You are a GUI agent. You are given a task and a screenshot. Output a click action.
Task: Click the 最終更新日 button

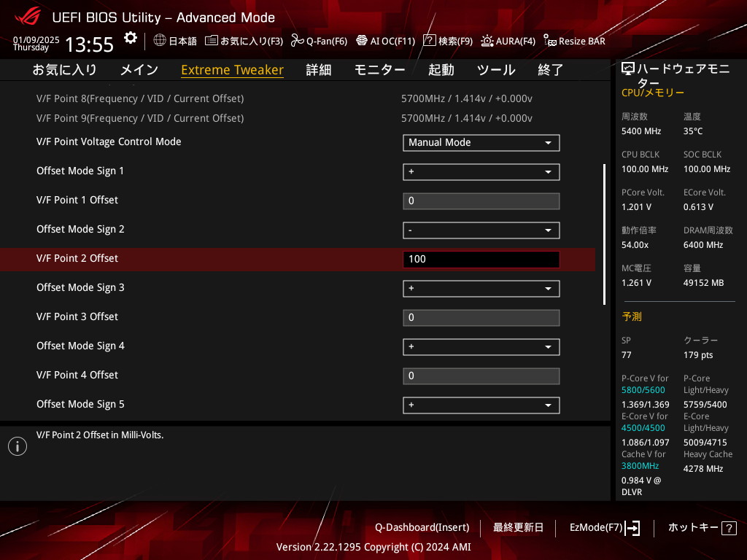point(518,527)
